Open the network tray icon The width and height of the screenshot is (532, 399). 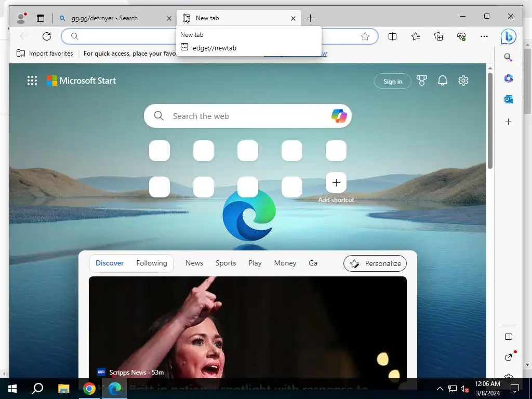(453, 389)
